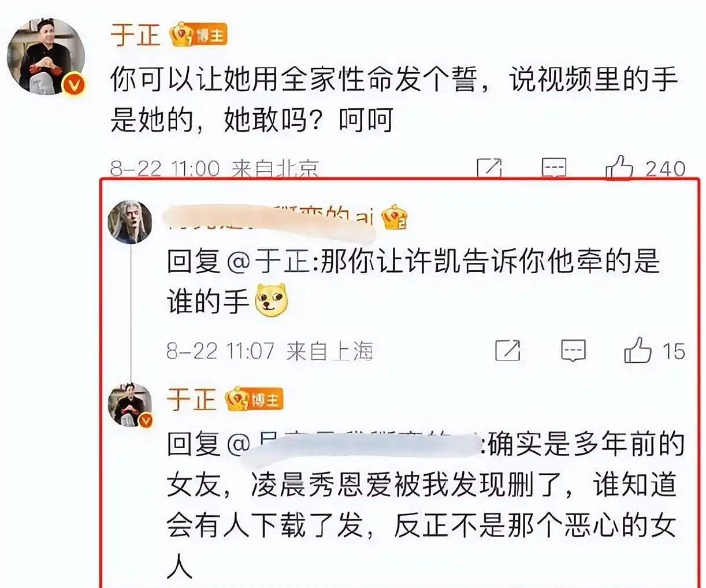Click crown badge beside the blurred username
The image size is (706, 588).
pos(394,218)
